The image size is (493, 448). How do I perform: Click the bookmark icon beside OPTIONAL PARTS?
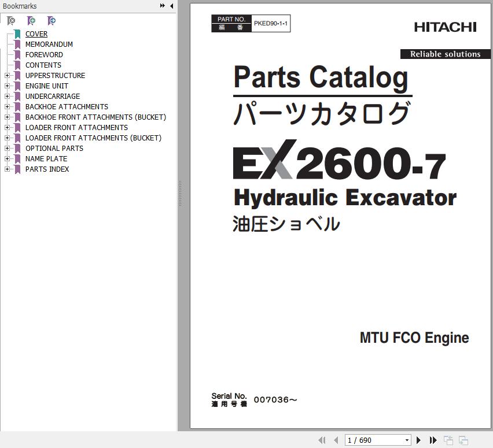pos(17,149)
